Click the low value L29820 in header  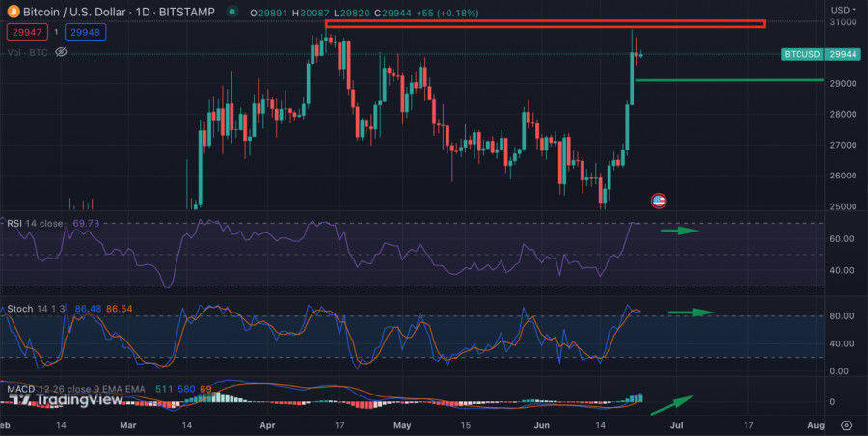tap(352, 13)
